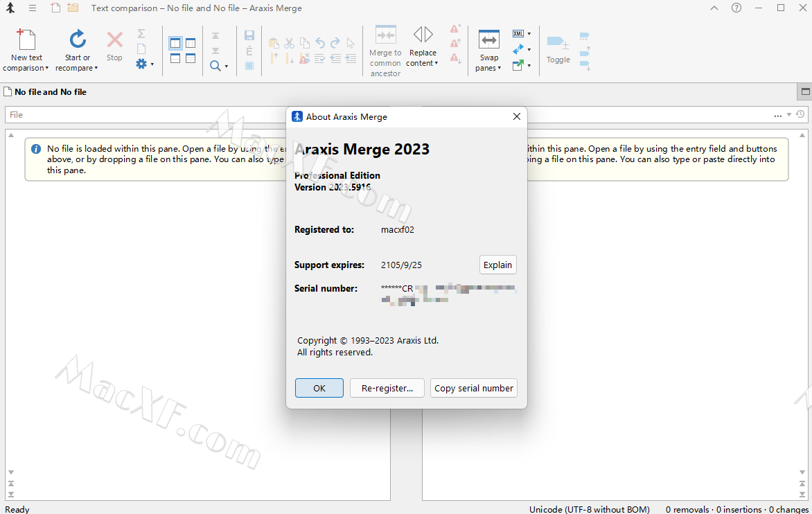Click the Re-register... button

tap(387, 388)
